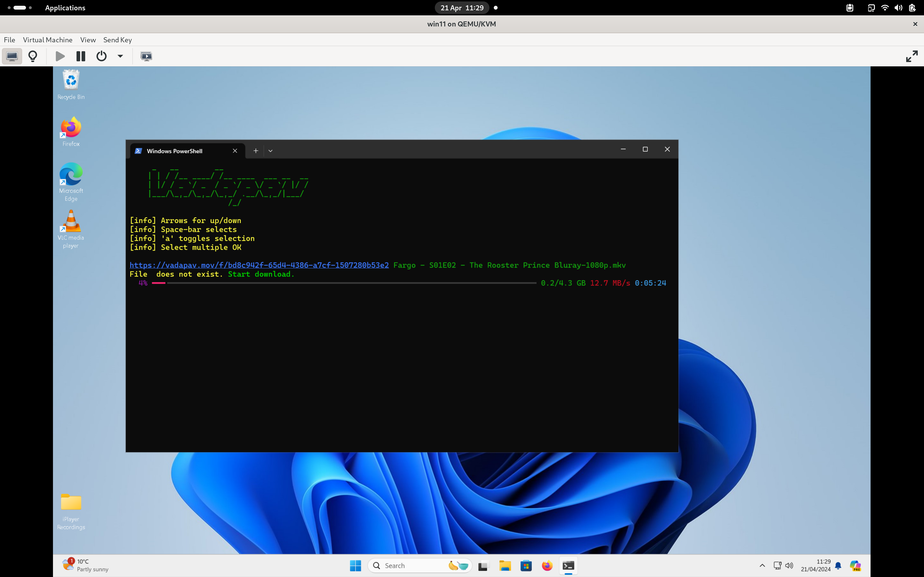Show virtual hardware details lightbulb icon
This screenshot has width=924, height=577.
tap(33, 56)
